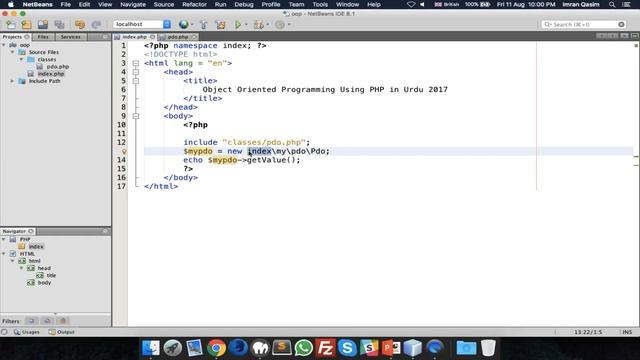
Task: Open the Refactor menu
Action: (x=194, y=4)
